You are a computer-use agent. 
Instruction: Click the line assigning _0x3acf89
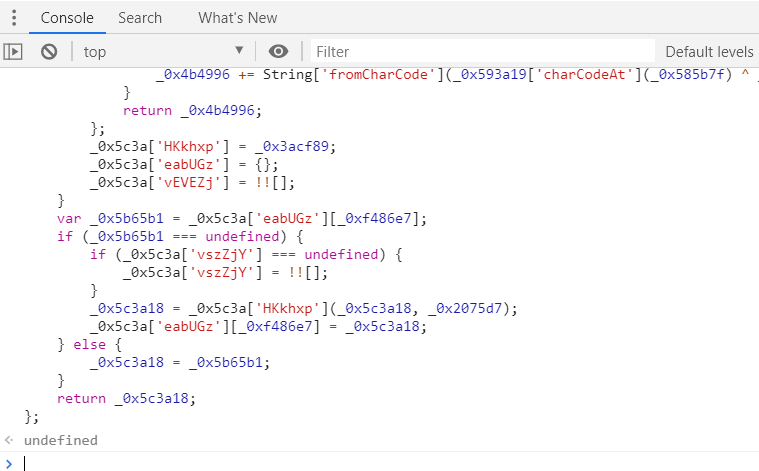click(212, 146)
